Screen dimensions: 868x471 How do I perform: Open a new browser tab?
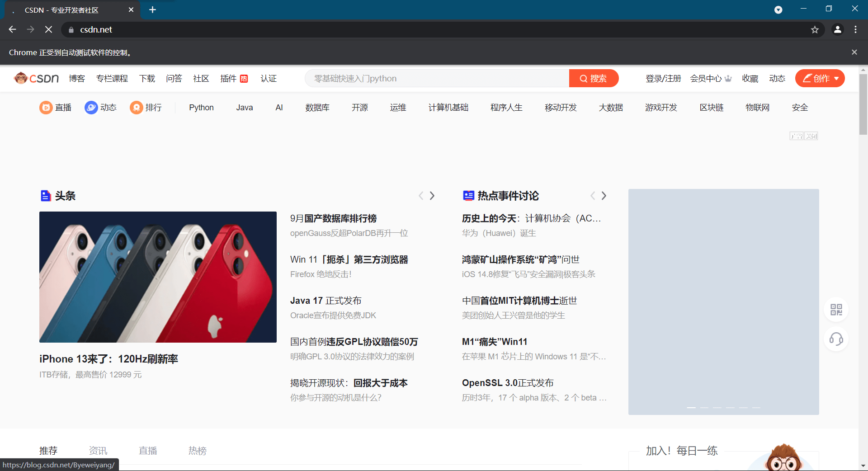click(x=152, y=9)
